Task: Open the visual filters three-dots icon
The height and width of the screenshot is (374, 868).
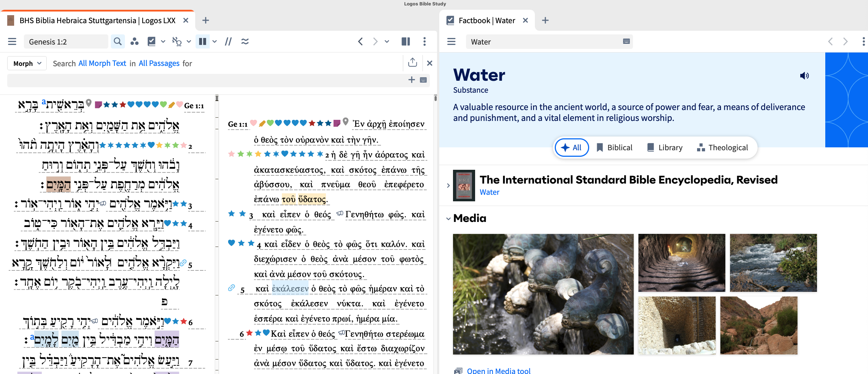Action: tap(134, 42)
